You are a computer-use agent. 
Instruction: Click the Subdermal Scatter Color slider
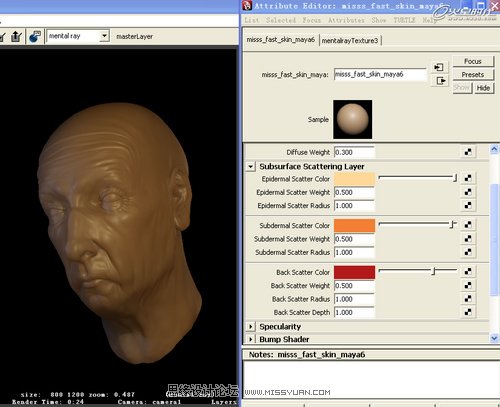[418, 225]
